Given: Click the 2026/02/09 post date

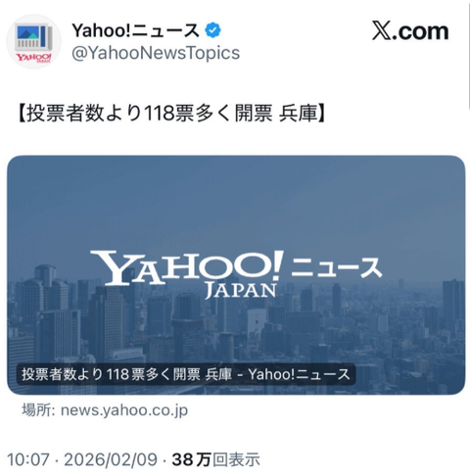Looking at the screenshot, I should pyautogui.click(x=111, y=459).
